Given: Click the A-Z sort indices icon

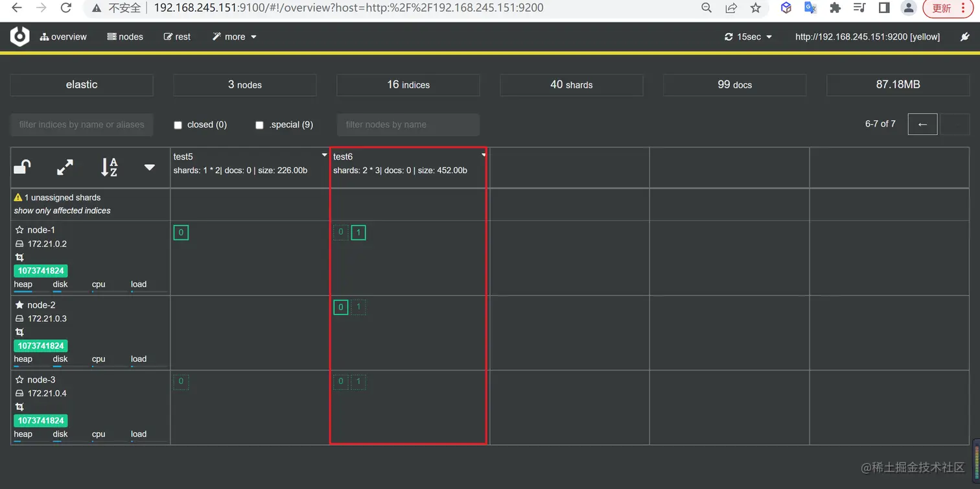Looking at the screenshot, I should point(110,167).
